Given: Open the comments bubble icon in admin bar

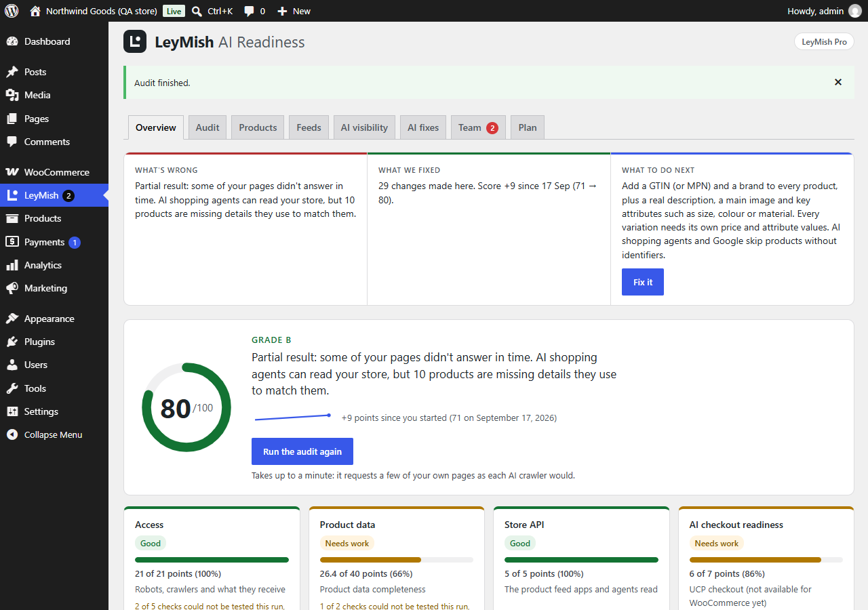Looking at the screenshot, I should coord(249,12).
